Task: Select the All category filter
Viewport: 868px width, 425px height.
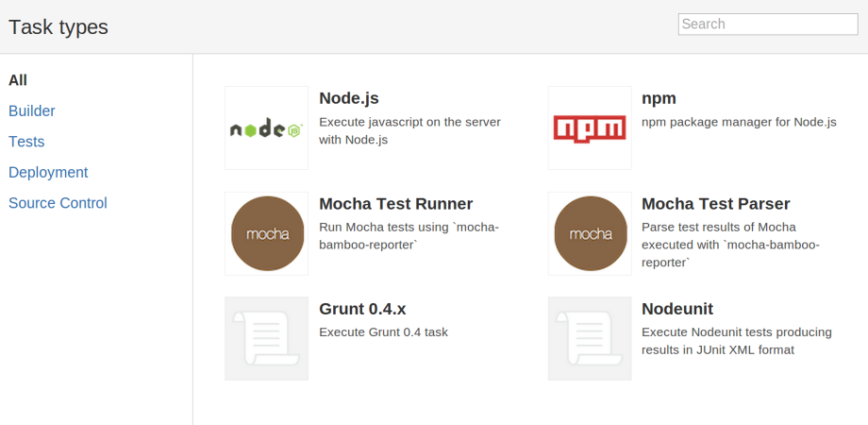Action: click(x=18, y=80)
